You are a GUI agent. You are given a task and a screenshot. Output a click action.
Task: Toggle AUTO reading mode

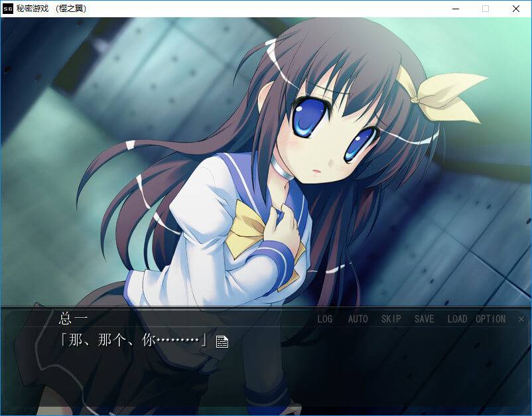(358, 319)
